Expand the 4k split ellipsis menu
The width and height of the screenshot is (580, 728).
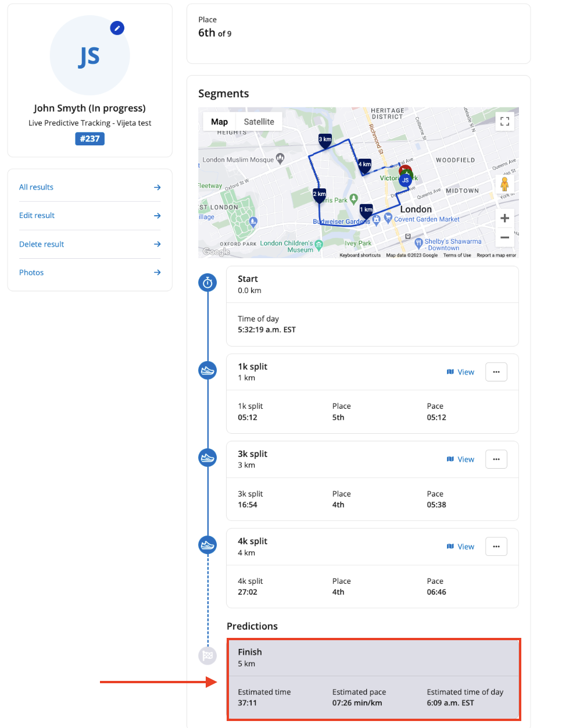pos(496,547)
